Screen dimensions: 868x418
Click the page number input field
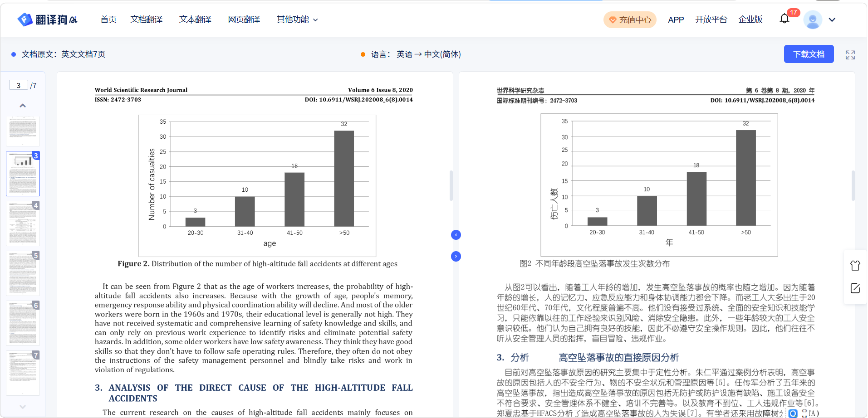19,85
